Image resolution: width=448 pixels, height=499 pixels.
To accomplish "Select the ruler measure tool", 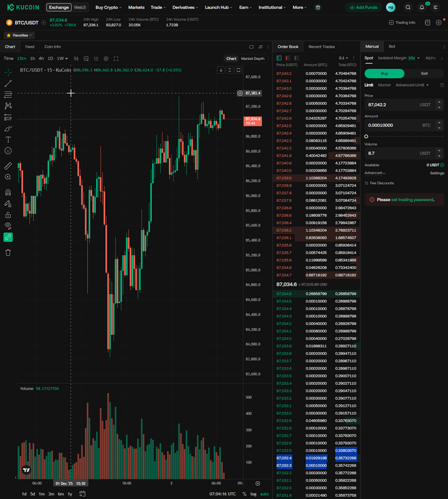I will tap(8, 166).
